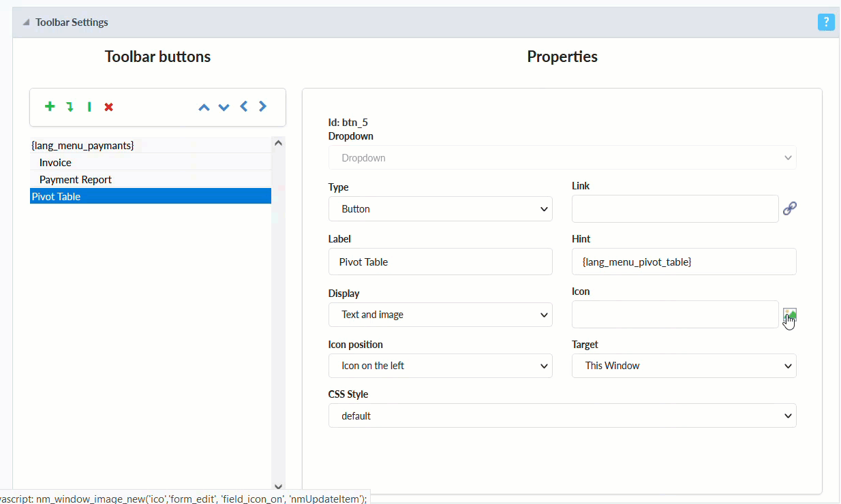
Task: Move the selected item up with the arrow
Action: [204, 107]
